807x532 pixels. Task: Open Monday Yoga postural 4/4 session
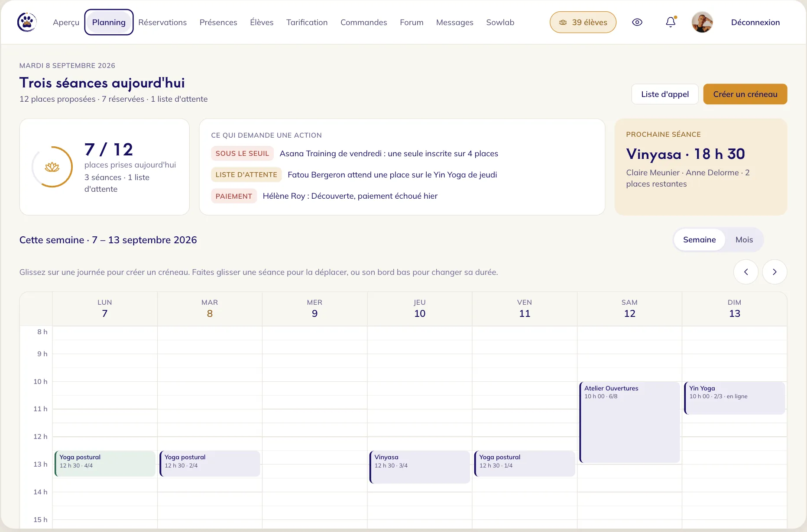105,463
